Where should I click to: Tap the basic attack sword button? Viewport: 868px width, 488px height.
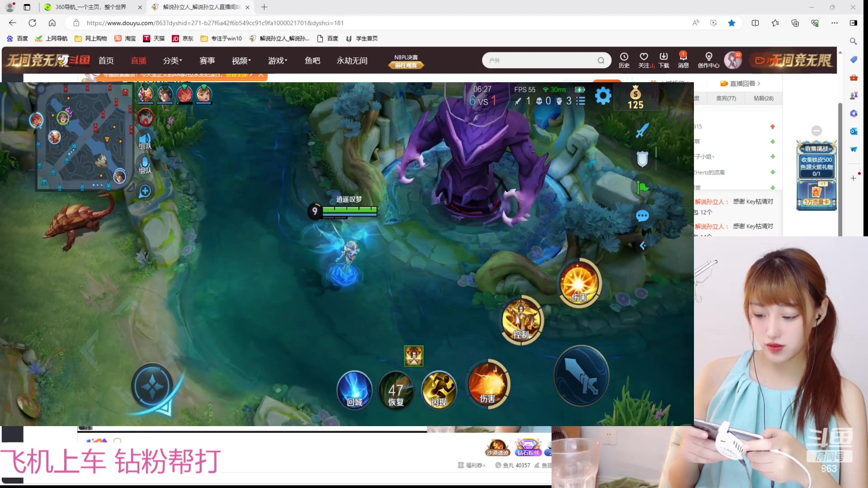click(x=582, y=376)
